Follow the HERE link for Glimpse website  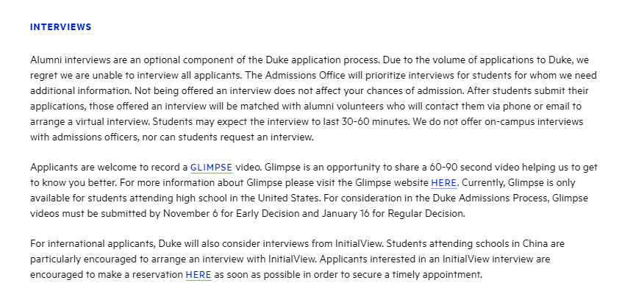(443, 183)
